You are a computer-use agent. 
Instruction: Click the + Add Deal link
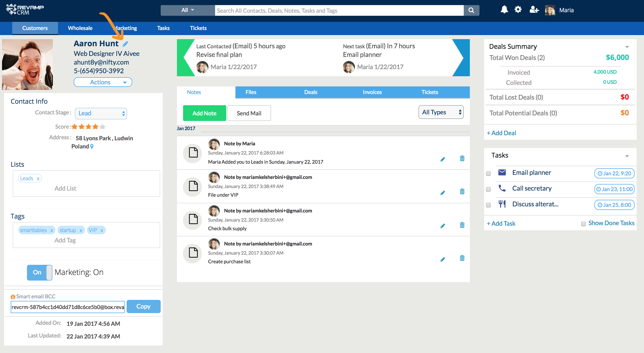coord(501,133)
